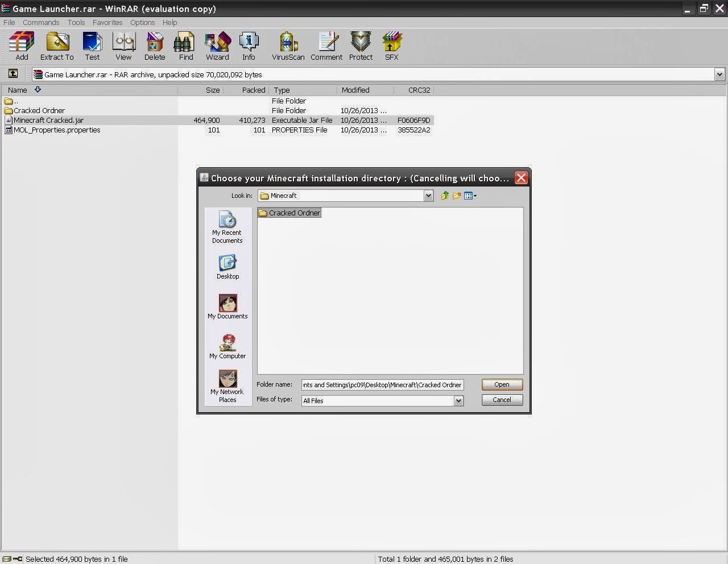The height and width of the screenshot is (564, 728).
Task: Run the Test archive tool
Action: [92, 46]
